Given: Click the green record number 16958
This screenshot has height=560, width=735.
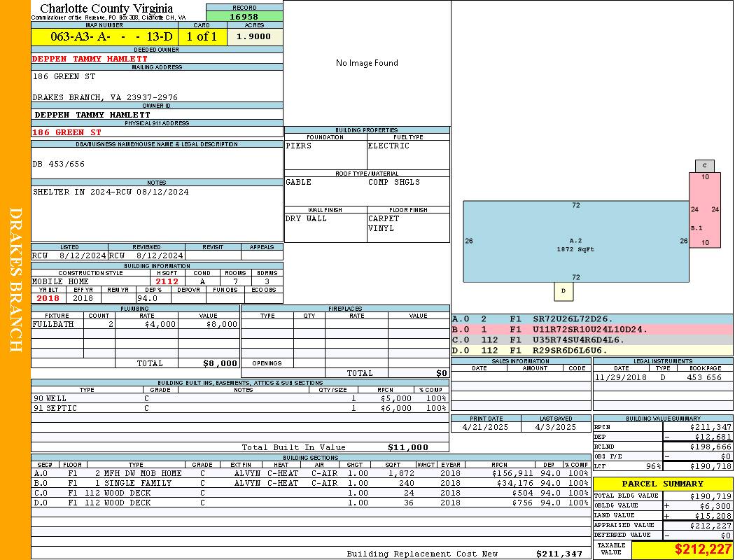Looking at the screenshot, I should 244,16.
